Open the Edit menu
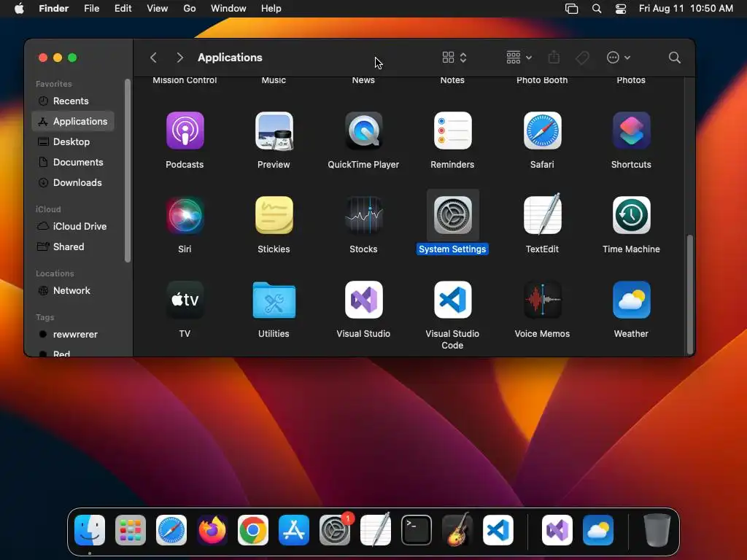The height and width of the screenshot is (560, 747). (123, 9)
